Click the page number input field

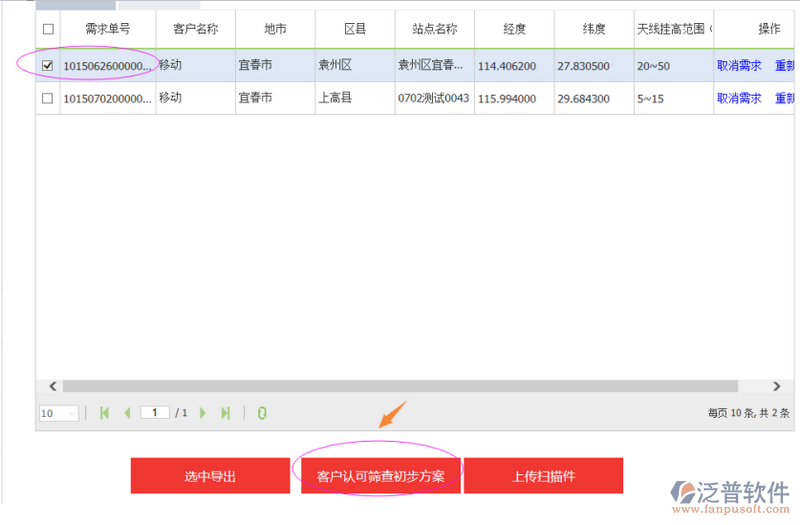(x=155, y=412)
